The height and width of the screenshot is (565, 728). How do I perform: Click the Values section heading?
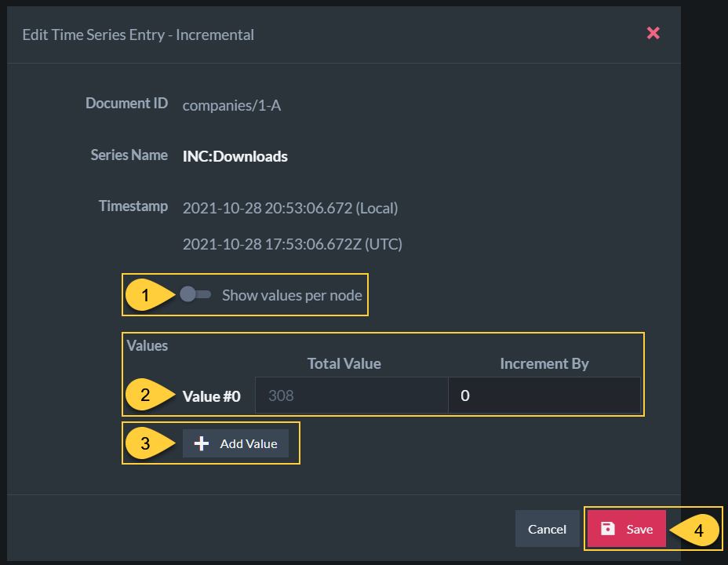click(x=147, y=345)
